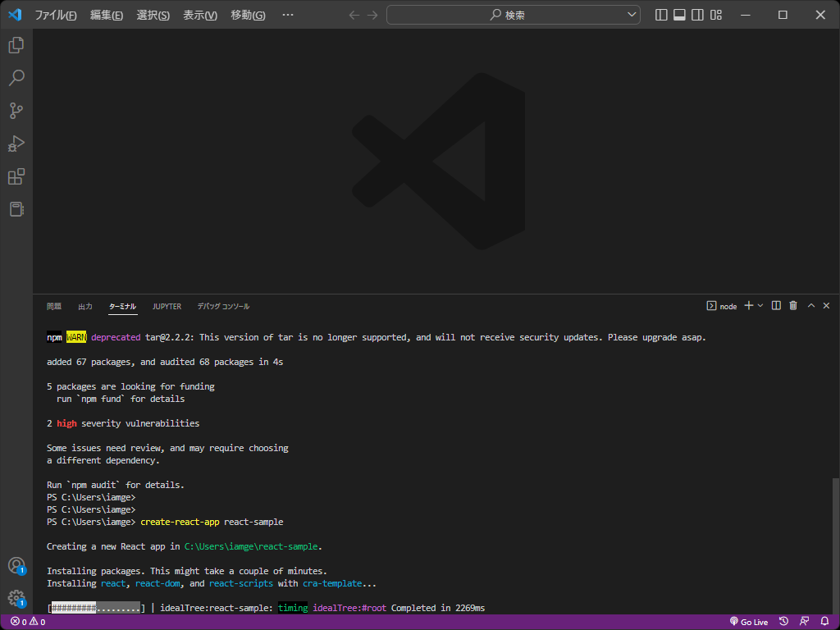
Task: Click the red high severity word
Action: (x=66, y=423)
